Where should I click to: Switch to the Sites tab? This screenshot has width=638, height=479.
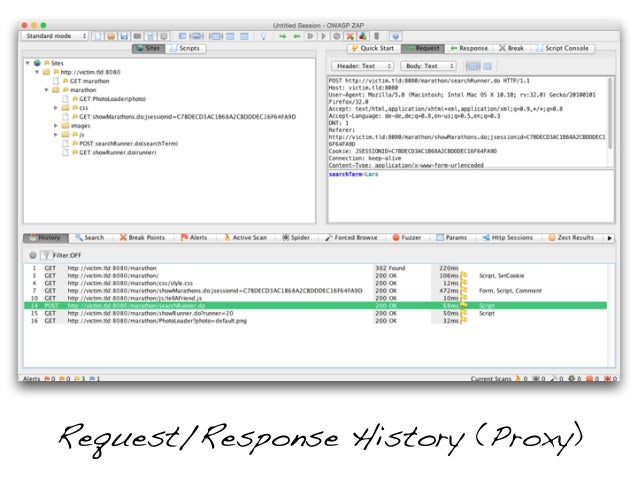149,48
